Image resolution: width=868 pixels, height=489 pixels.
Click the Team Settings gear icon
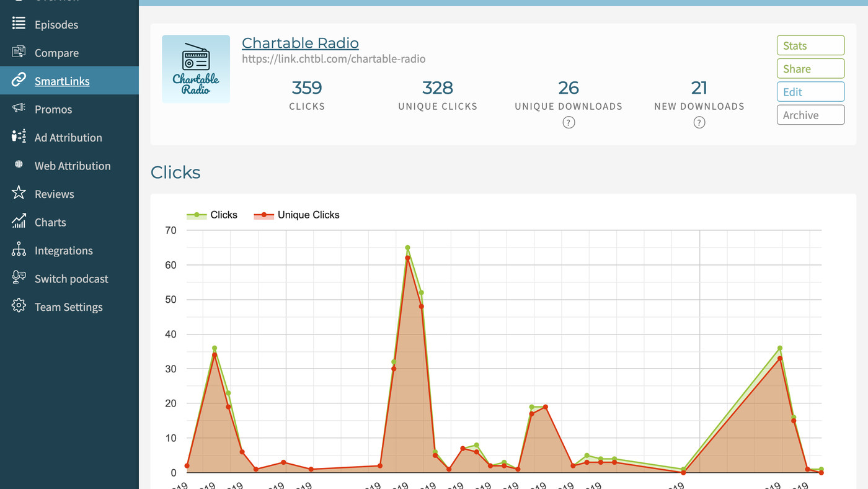point(19,306)
